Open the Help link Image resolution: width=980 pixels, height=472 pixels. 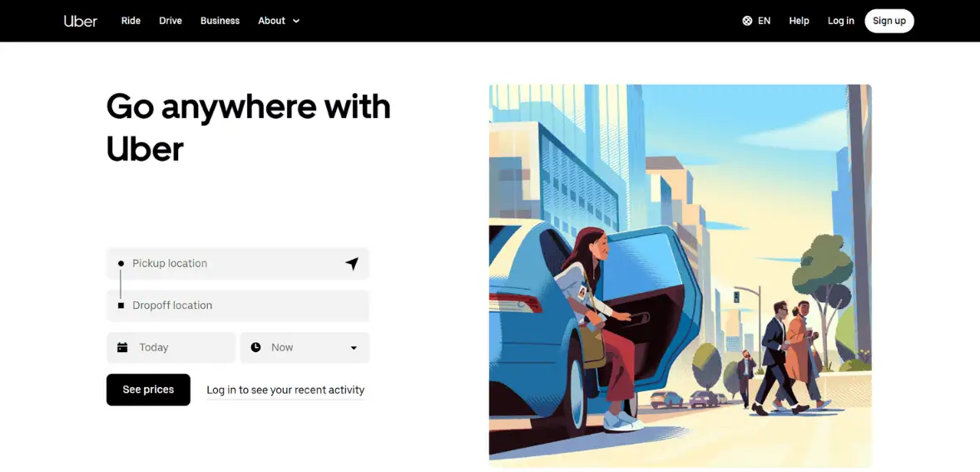pos(799,21)
